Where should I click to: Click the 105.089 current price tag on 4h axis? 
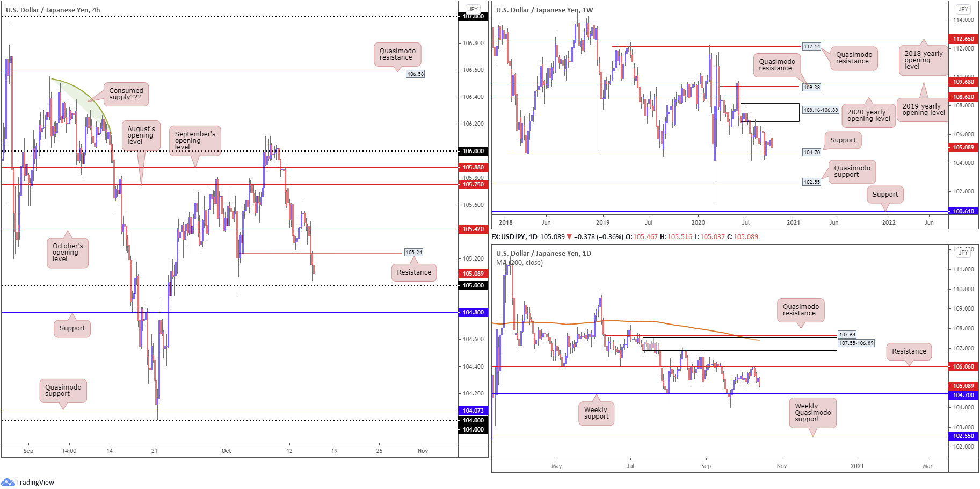pyautogui.click(x=473, y=274)
